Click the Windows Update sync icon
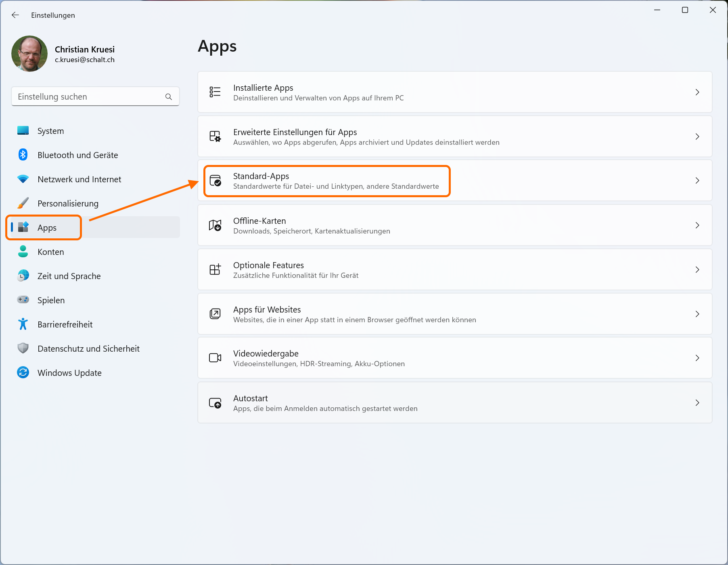The image size is (728, 565). pyautogui.click(x=23, y=372)
